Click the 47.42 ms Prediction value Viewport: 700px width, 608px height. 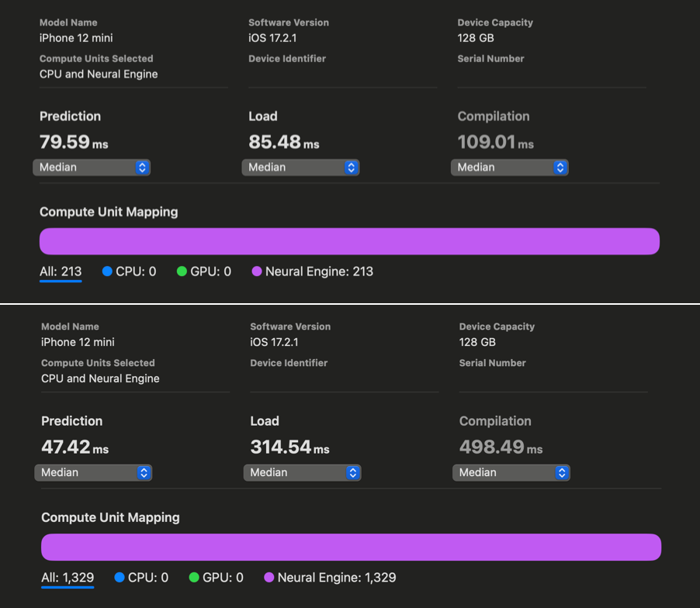[75, 447]
